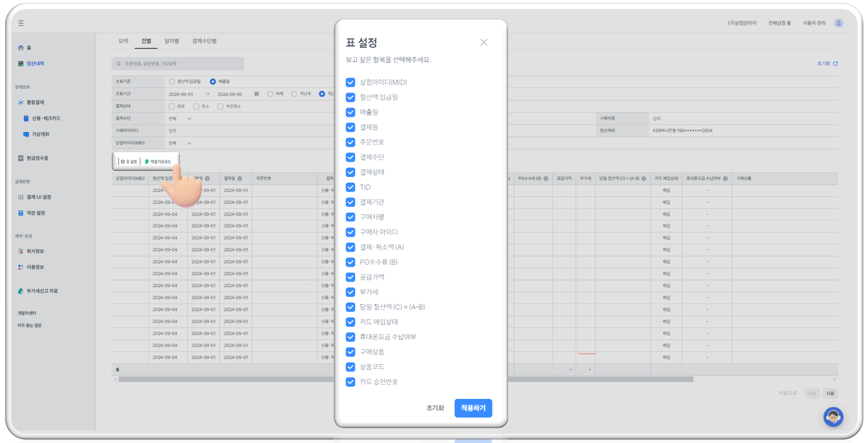Click the horizontal table scrollbar
Image resolution: width=868 pixels, height=443 pixels.
[227, 379]
